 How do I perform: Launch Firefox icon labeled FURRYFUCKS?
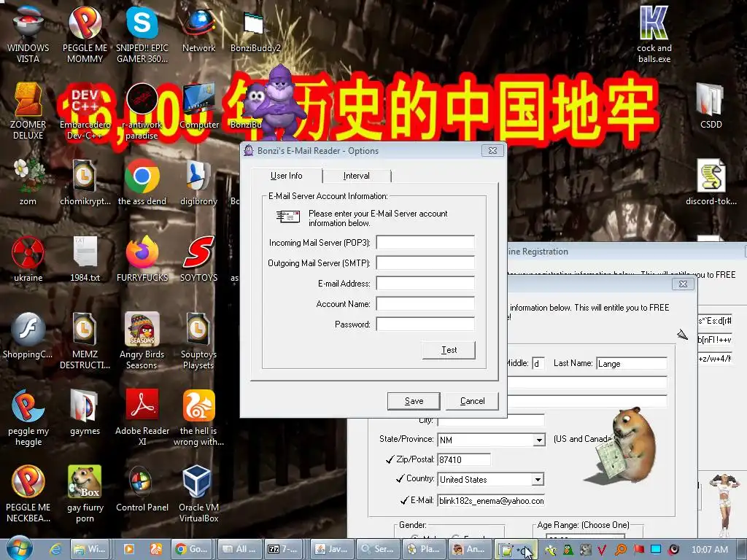[142, 259]
